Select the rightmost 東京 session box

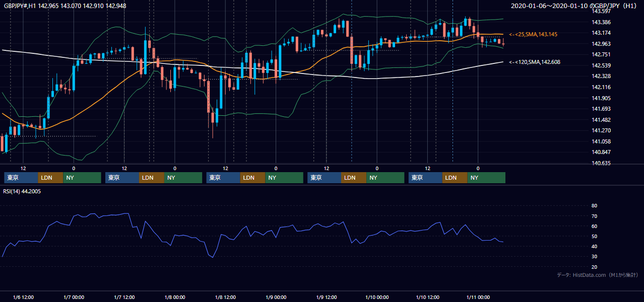click(425, 178)
